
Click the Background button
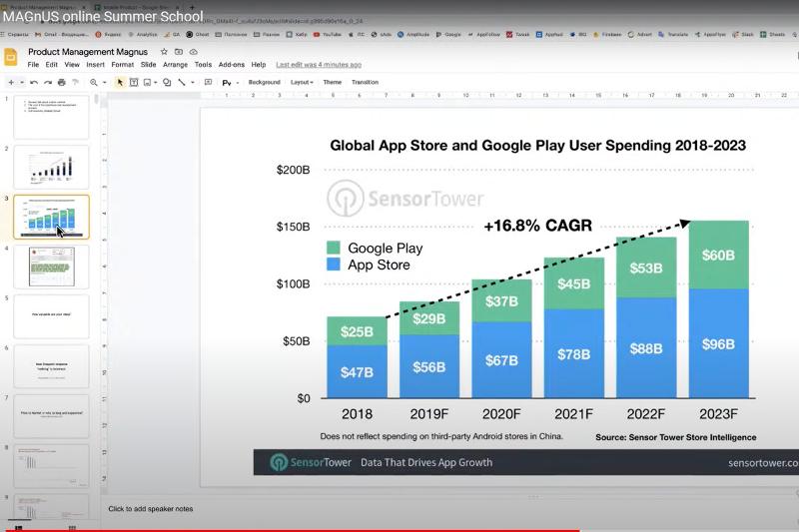(x=264, y=82)
